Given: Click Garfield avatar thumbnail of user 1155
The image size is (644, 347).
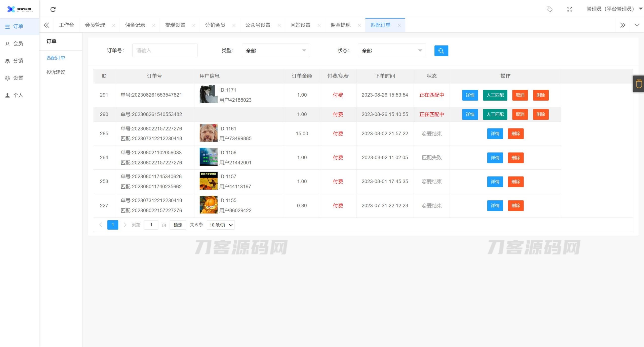Looking at the screenshot, I should [208, 205].
